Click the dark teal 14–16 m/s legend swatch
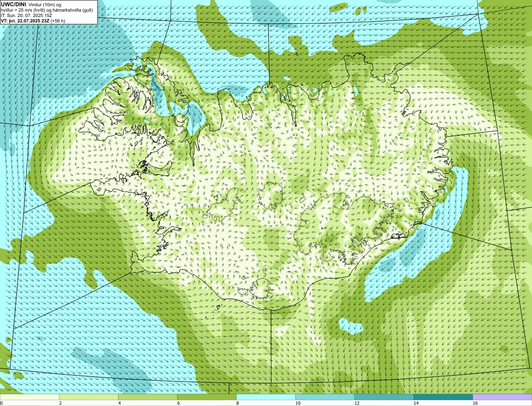Viewport: 532px width, 406px height. point(443,397)
